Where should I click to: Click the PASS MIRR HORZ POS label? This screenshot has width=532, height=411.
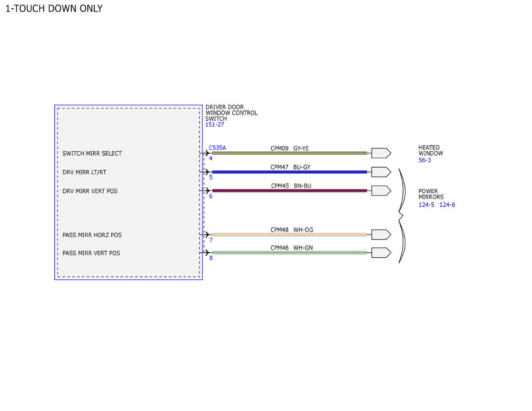(x=92, y=235)
